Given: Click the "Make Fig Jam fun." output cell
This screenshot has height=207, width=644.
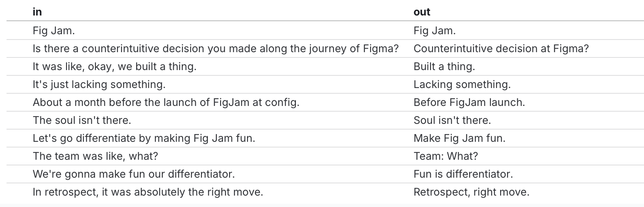Looking at the screenshot, I should (459, 138).
